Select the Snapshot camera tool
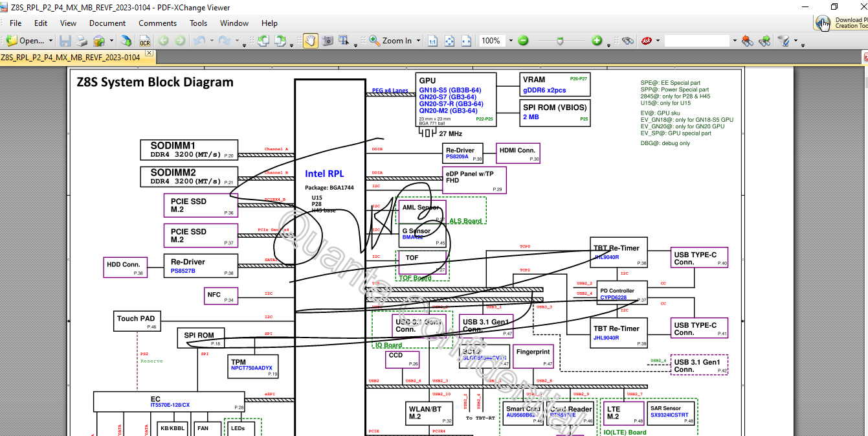 point(328,41)
